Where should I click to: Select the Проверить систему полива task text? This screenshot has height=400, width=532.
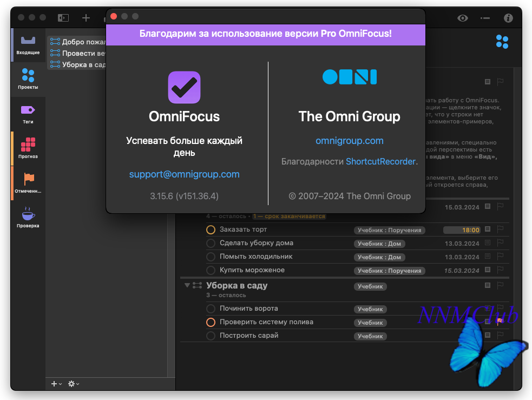pos(266,322)
